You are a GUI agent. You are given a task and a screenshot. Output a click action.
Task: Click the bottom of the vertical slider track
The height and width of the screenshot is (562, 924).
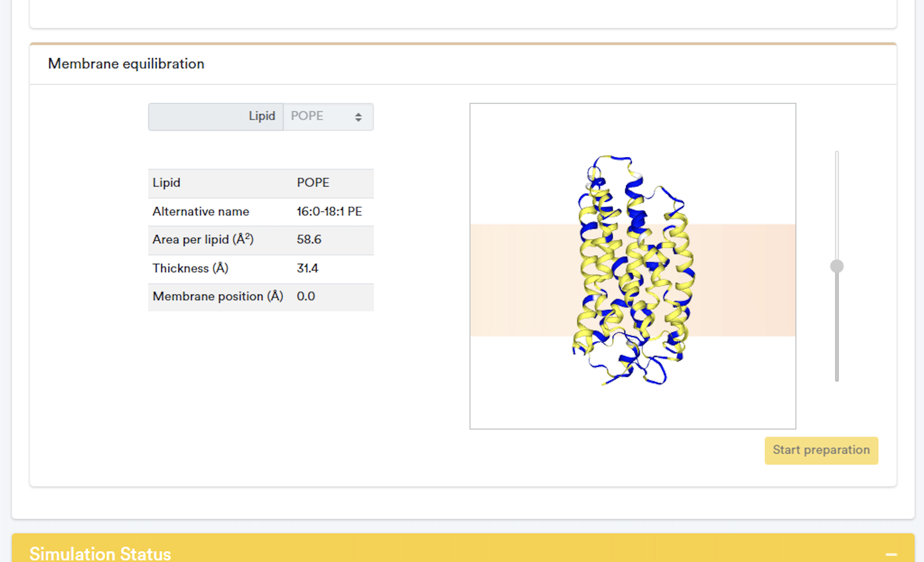click(837, 379)
